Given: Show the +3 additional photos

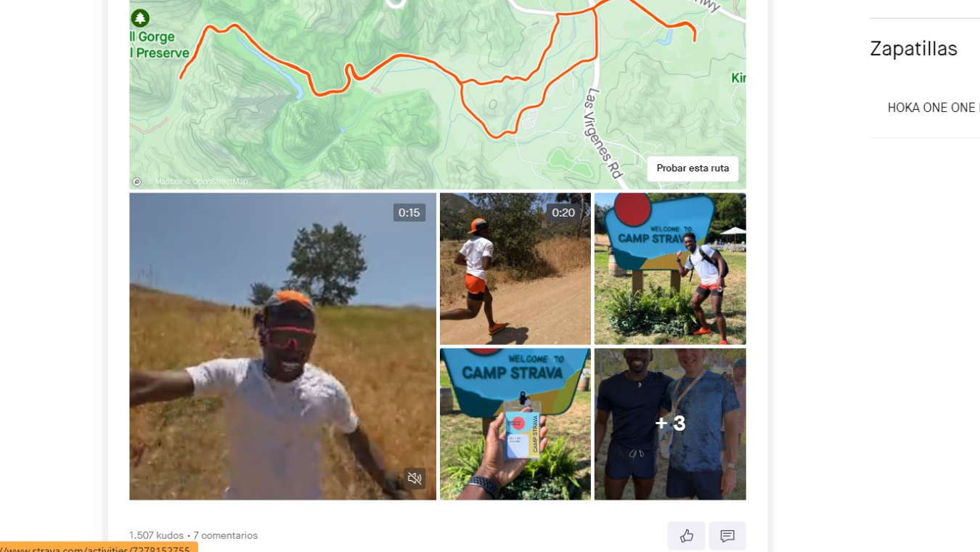Looking at the screenshot, I should pos(670,424).
